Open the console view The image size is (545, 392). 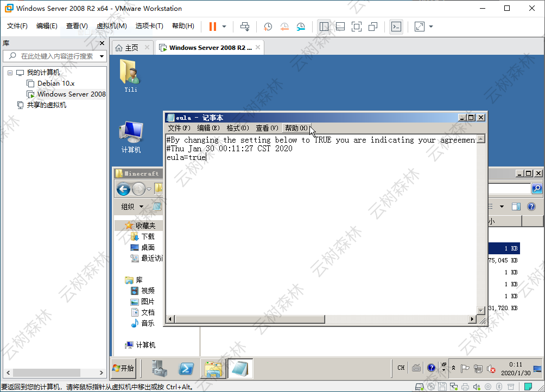396,27
